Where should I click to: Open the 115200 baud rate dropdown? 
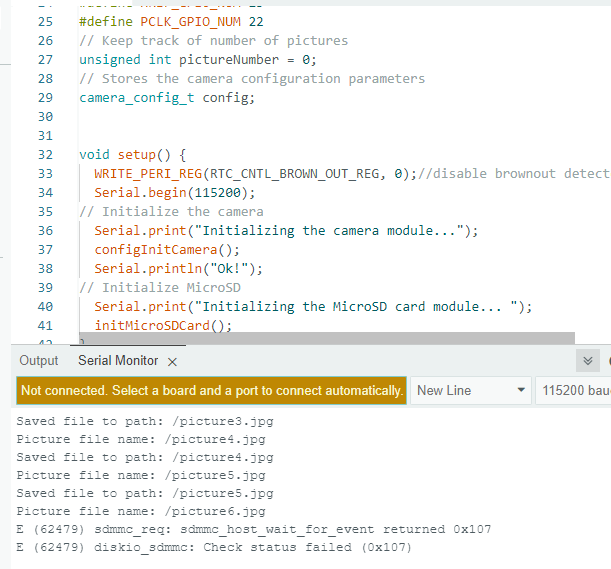pos(574,390)
